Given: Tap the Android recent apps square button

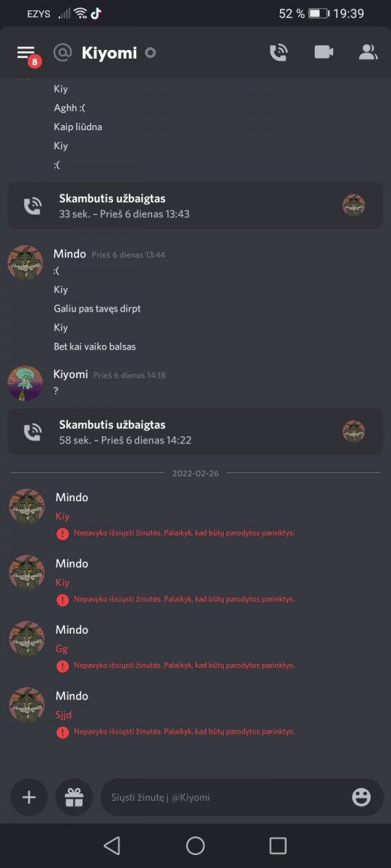Looking at the screenshot, I should click(x=278, y=846).
